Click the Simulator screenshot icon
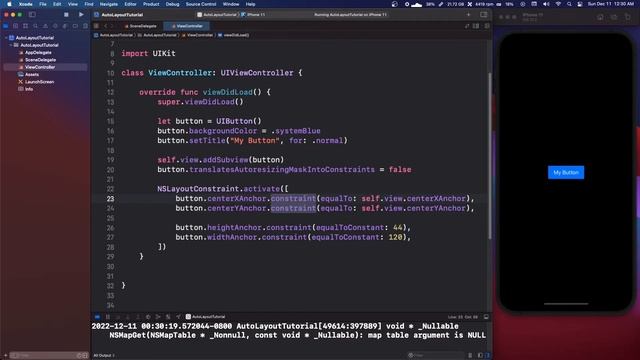The height and width of the screenshot is (360, 640). click(x=614, y=17)
